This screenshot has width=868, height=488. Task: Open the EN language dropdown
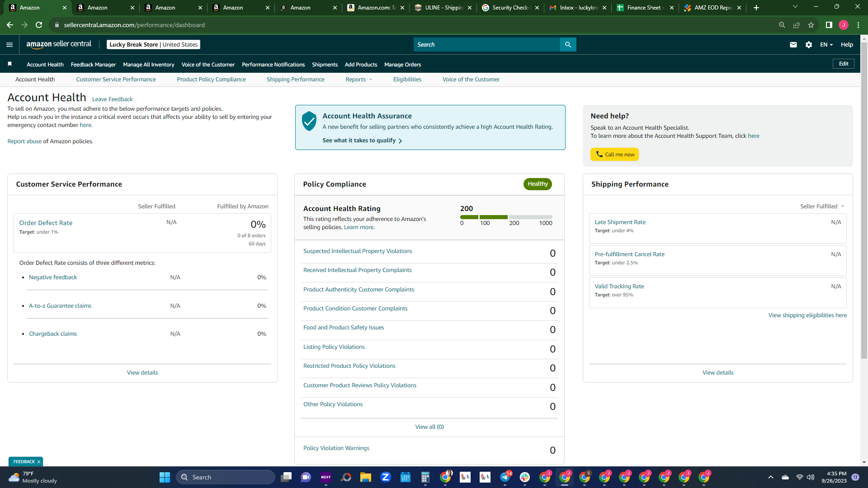pos(826,44)
